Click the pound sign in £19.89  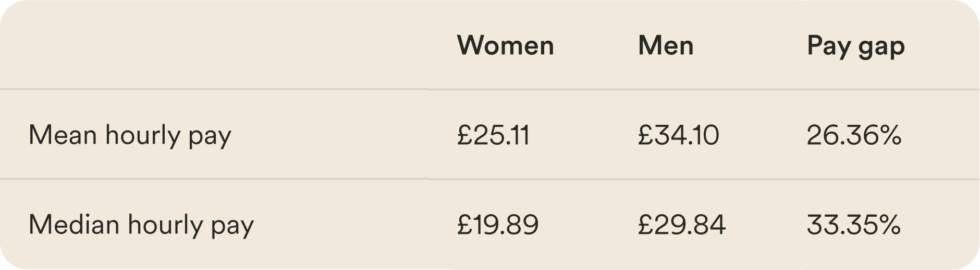(x=464, y=225)
